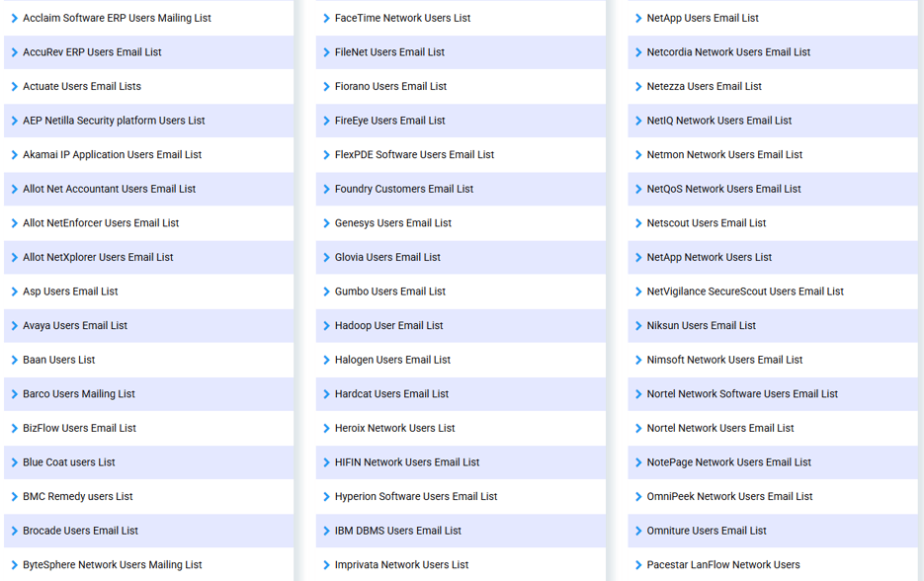The width and height of the screenshot is (924, 581).
Task: Open Nortel Network Software Users Email List
Action: coord(742,394)
